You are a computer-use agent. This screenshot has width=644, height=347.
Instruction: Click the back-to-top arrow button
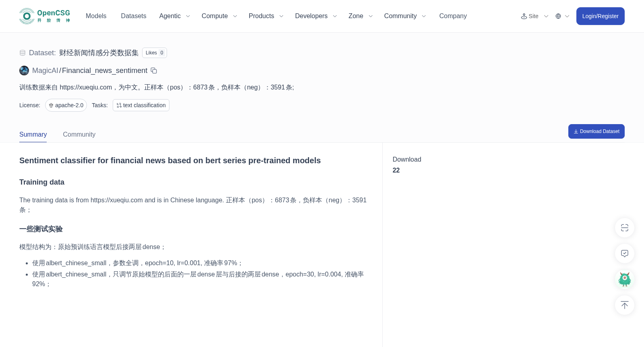coord(624,305)
